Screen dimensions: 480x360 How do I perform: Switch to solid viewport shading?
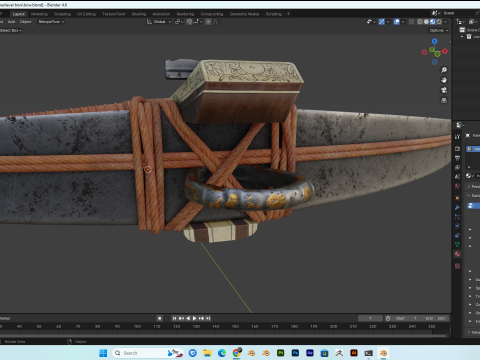(426, 22)
